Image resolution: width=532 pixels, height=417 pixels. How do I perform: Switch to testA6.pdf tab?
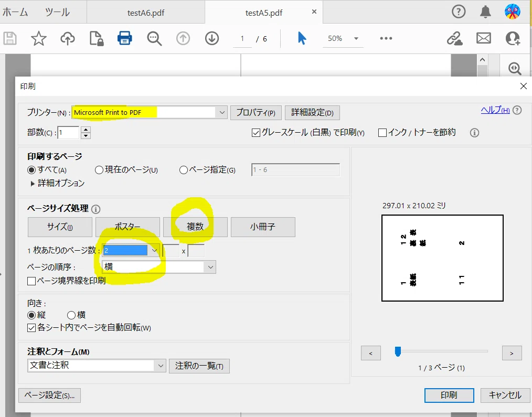(146, 13)
